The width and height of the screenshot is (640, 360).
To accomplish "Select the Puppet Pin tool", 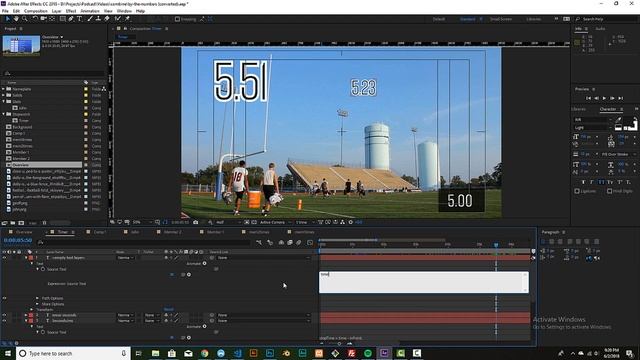I will 127,19.
